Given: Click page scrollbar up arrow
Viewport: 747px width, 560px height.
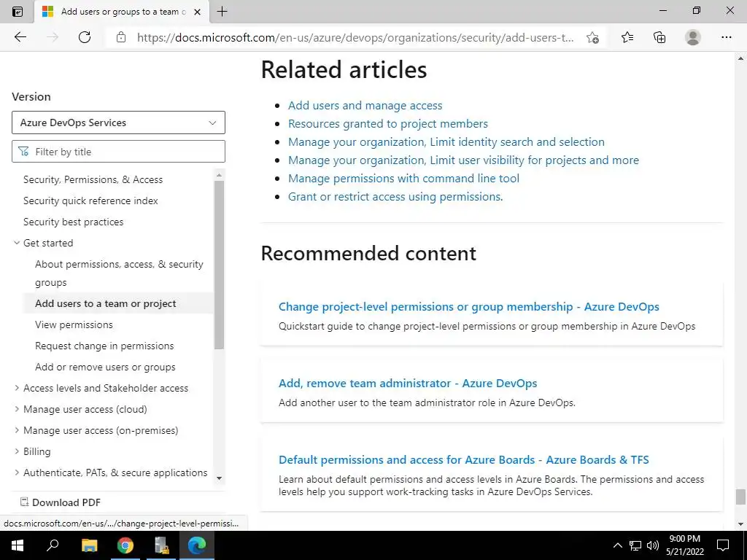Looking at the screenshot, I should point(740,58).
